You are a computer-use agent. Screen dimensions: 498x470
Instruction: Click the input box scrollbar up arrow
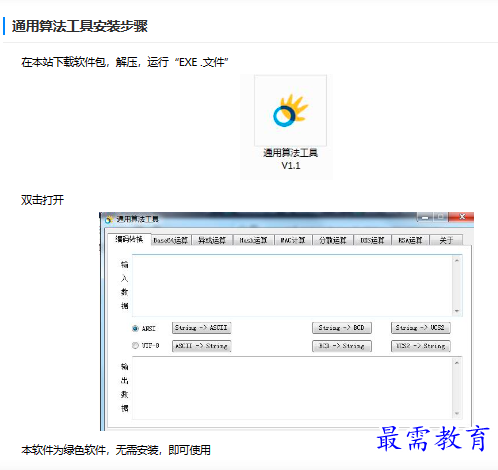pos(457,260)
